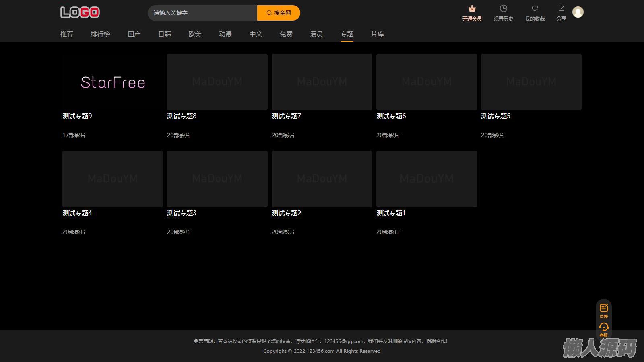The height and width of the screenshot is (362, 644).
Task: Select the 测试专题1 title link
Action: [x=391, y=213]
